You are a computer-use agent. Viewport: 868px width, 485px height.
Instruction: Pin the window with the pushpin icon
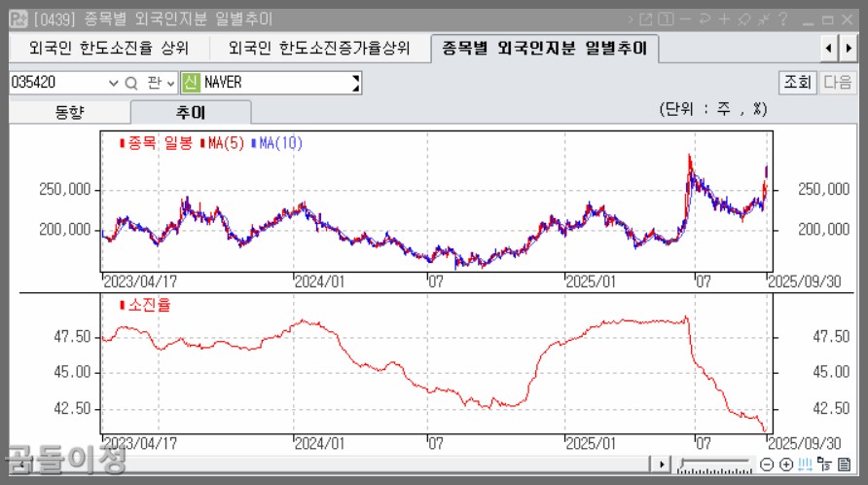(744, 19)
